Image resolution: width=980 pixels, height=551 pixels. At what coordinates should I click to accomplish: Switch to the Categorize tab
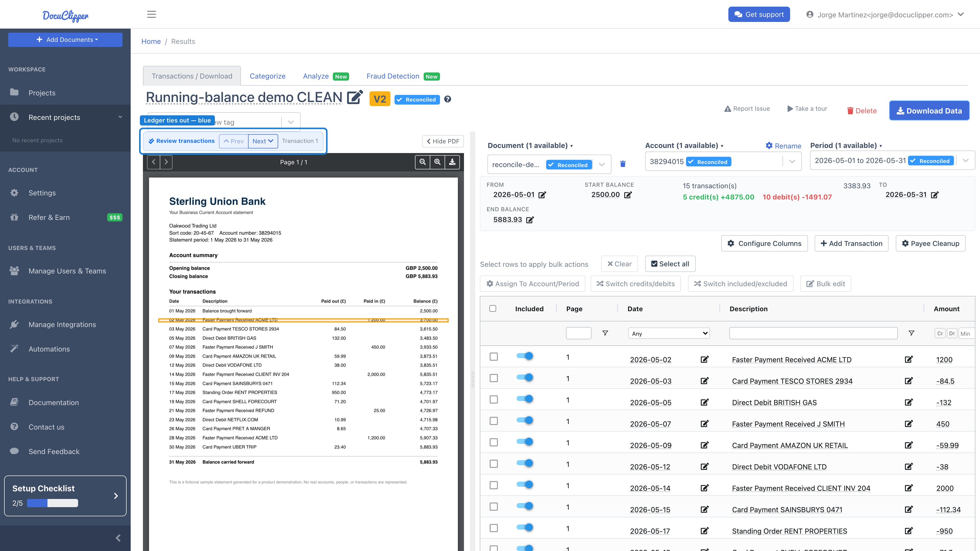click(x=267, y=76)
